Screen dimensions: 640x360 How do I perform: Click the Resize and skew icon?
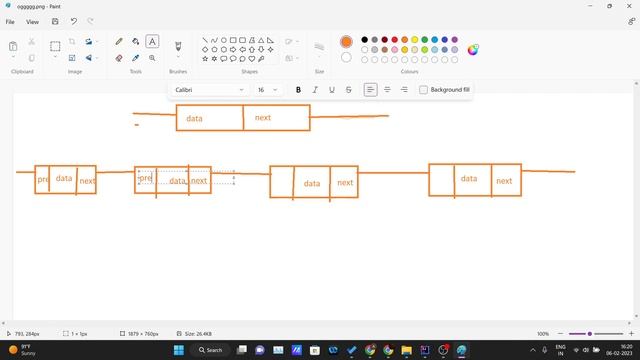point(72,58)
